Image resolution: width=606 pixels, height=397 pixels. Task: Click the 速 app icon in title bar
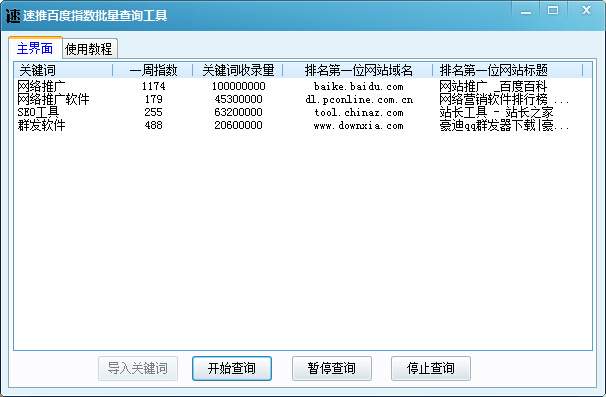pyautogui.click(x=12, y=15)
